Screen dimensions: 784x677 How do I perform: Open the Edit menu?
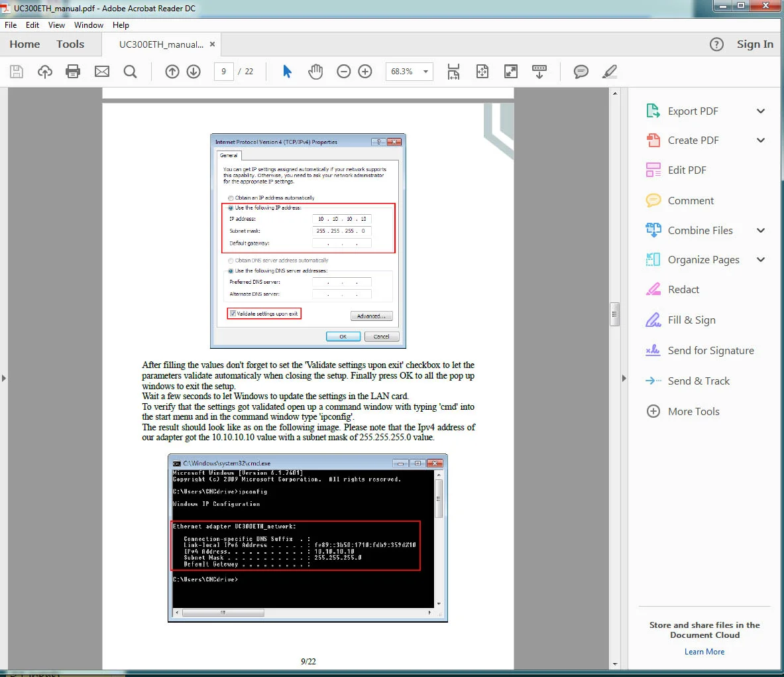(x=32, y=25)
